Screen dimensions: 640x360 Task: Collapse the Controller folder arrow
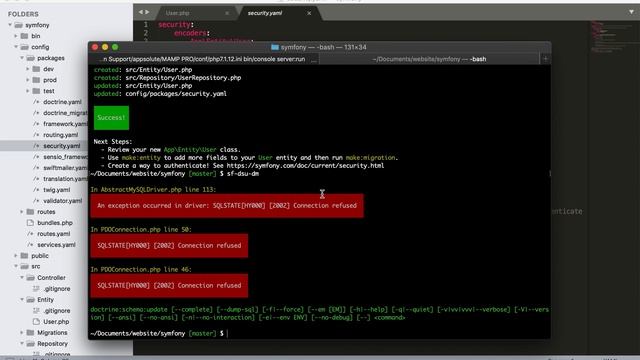point(22,278)
